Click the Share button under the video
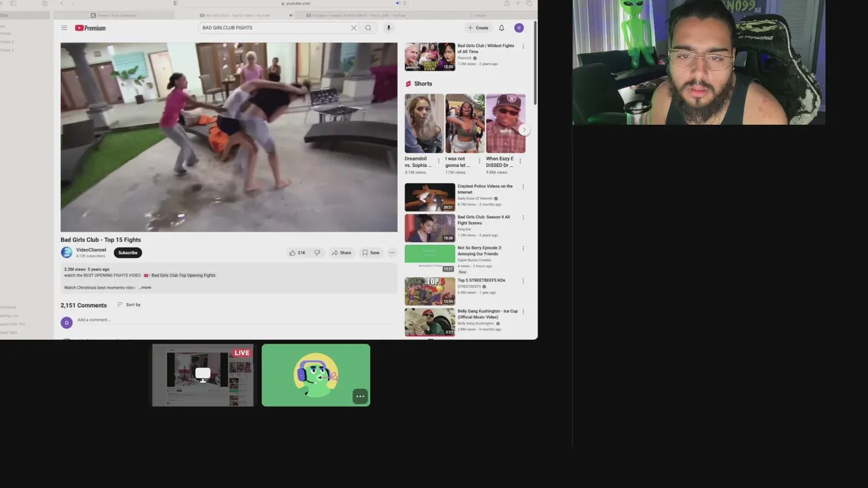Screen dimensions: 868x488 click(x=341, y=253)
